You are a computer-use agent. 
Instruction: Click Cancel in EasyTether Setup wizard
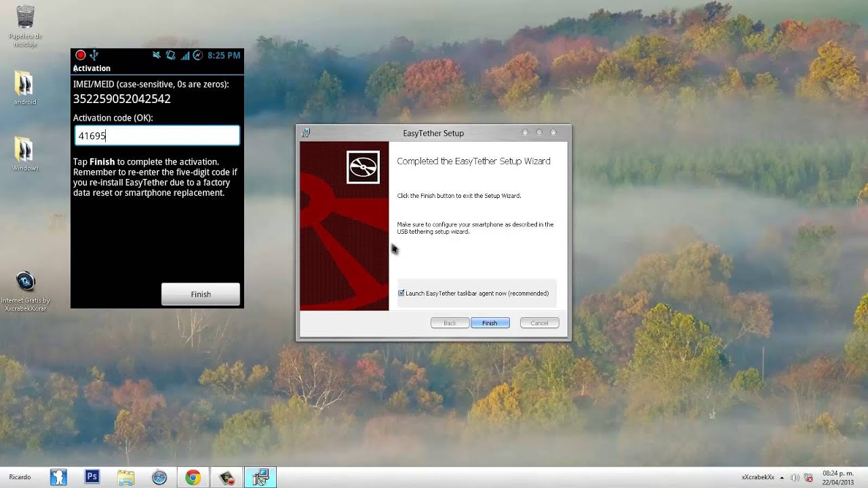point(539,323)
